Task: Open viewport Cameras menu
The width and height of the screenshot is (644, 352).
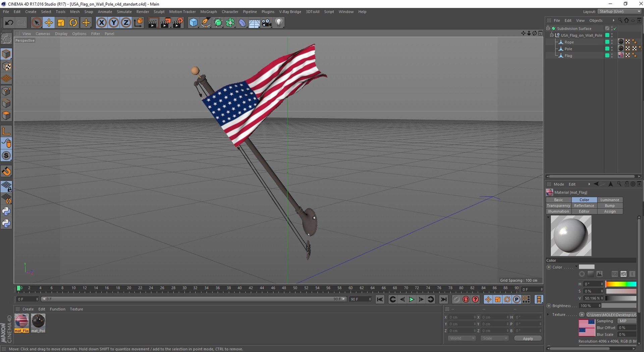Action: click(43, 34)
